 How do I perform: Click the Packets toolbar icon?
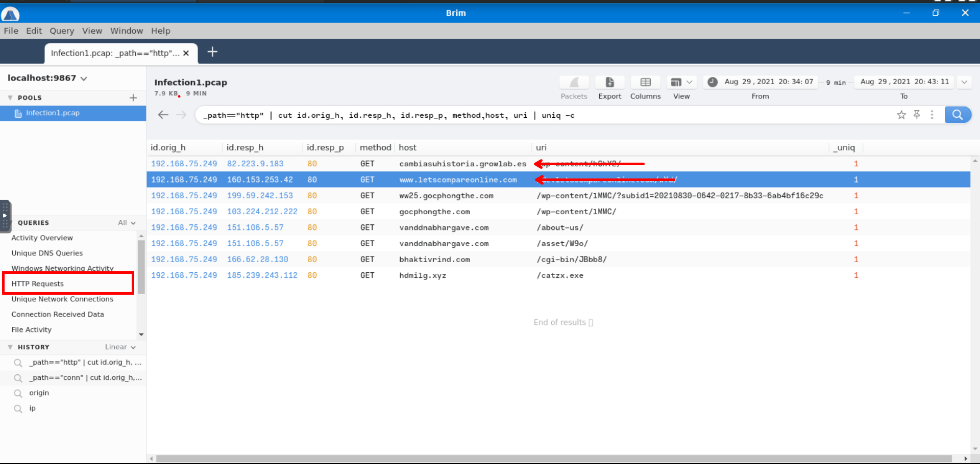coord(574,83)
